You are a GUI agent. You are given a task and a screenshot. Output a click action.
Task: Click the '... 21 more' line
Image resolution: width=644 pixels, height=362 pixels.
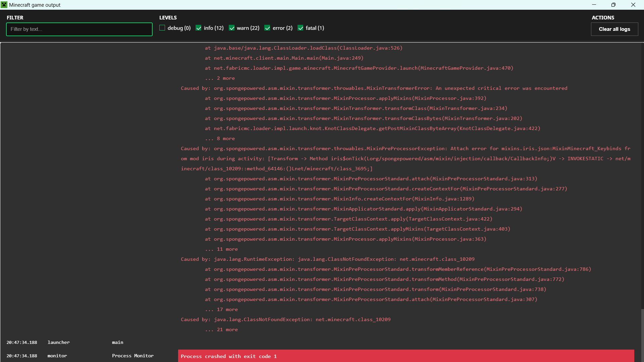[x=221, y=329]
